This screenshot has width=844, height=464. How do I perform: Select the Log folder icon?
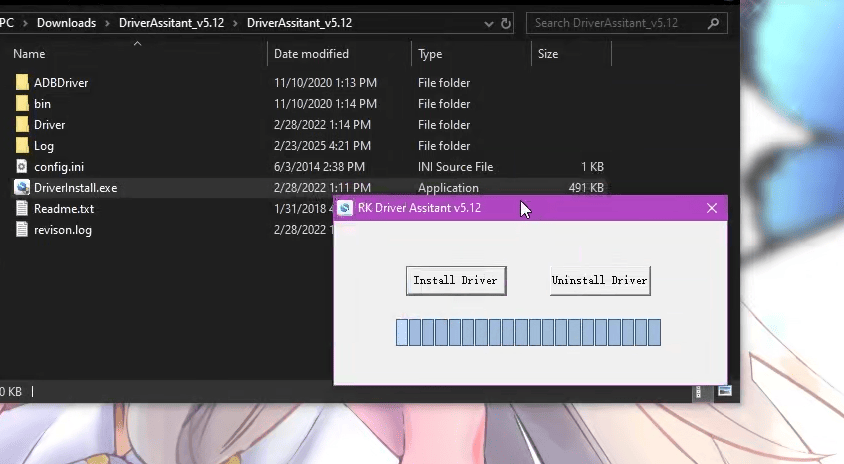(22, 146)
